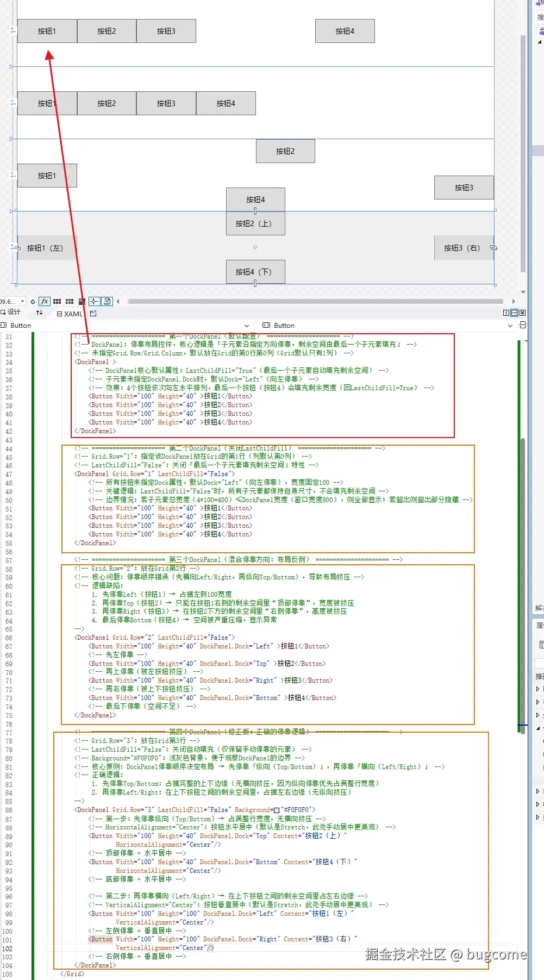Select the 按钮3（右）button in designer
This screenshot has width=544, height=980.
click(x=464, y=248)
